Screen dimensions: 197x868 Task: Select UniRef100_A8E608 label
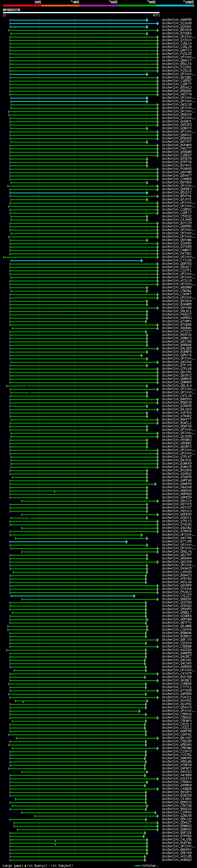click(177, 491)
